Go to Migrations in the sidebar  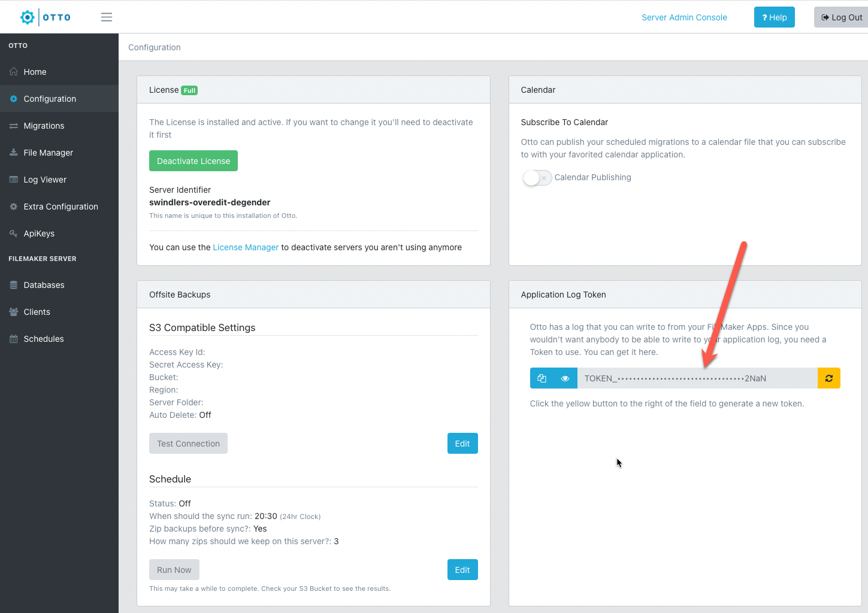pyautogui.click(x=59, y=126)
